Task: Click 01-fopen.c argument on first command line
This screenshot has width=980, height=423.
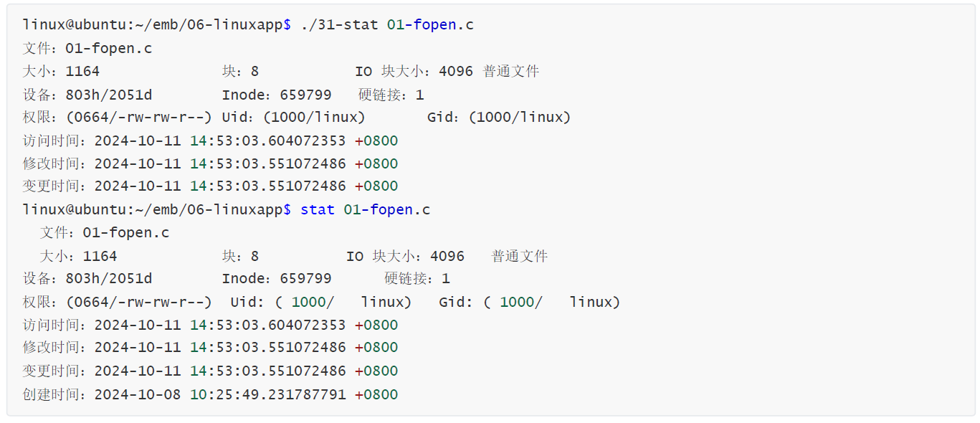Action: (430, 25)
